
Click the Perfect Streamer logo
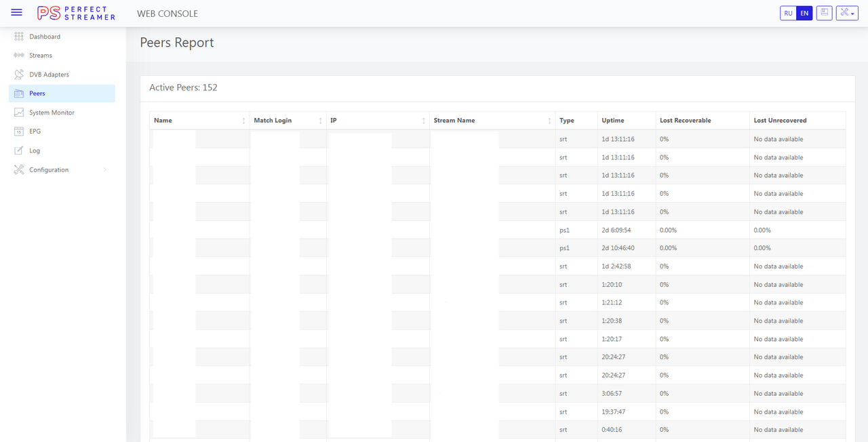[x=76, y=13]
